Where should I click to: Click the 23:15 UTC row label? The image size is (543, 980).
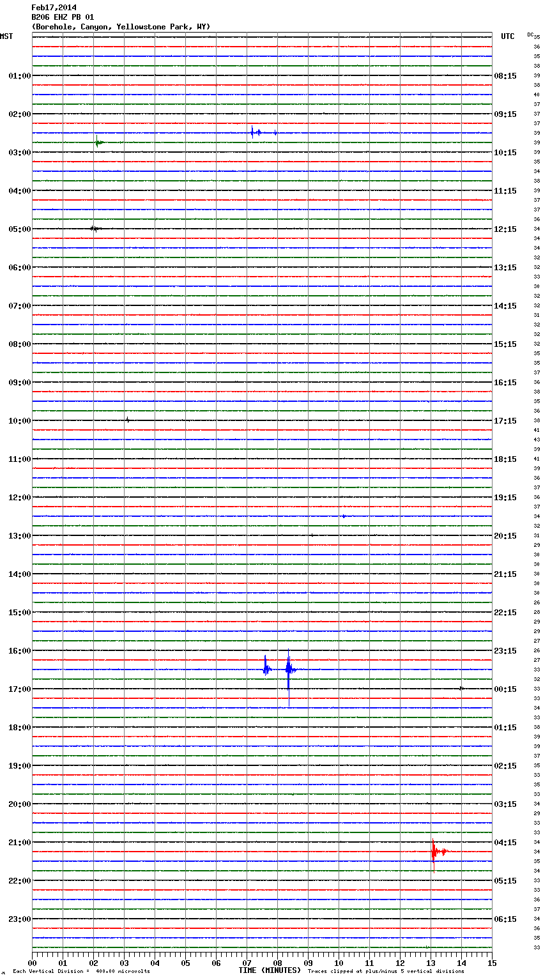(x=505, y=651)
